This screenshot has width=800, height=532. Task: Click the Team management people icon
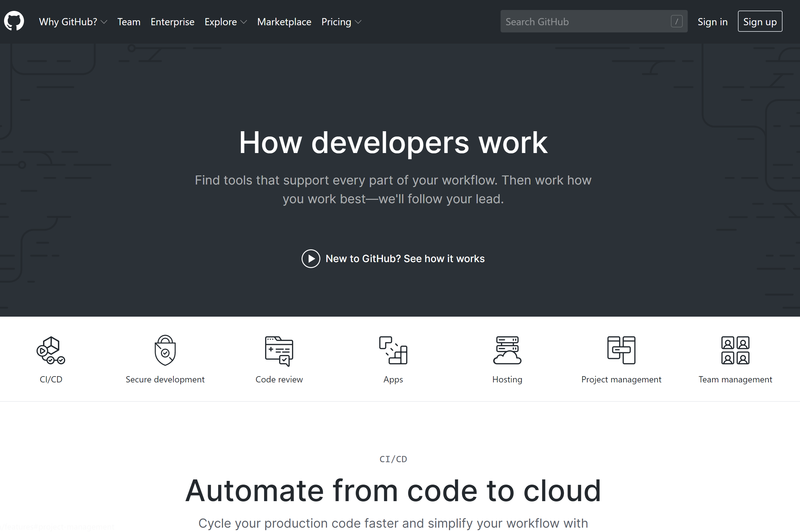tap(735, 350)
